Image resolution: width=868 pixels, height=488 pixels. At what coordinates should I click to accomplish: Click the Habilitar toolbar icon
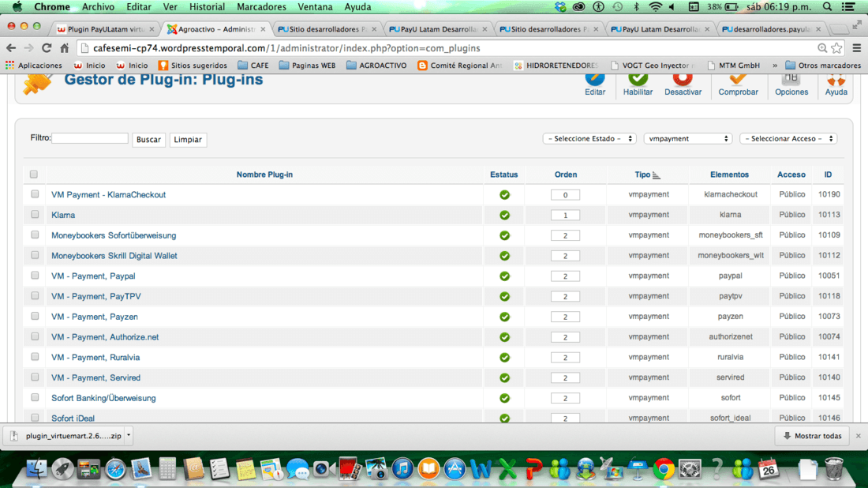click(x=638, y=84)
